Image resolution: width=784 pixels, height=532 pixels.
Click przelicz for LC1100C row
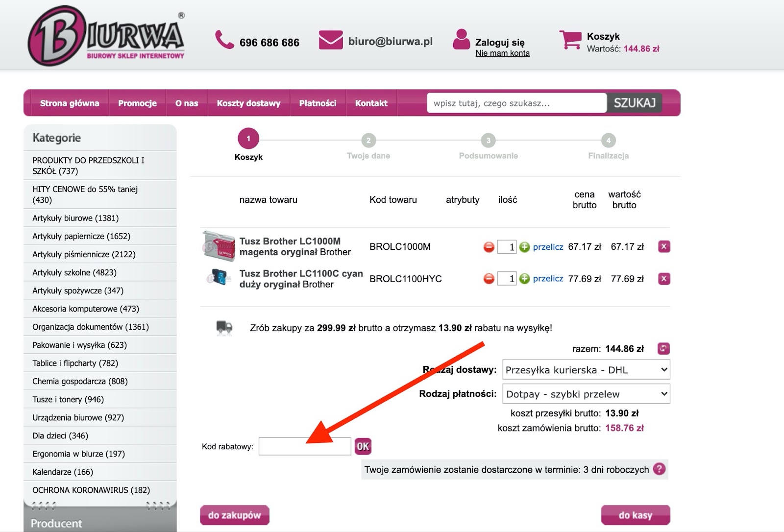[548, 279]
